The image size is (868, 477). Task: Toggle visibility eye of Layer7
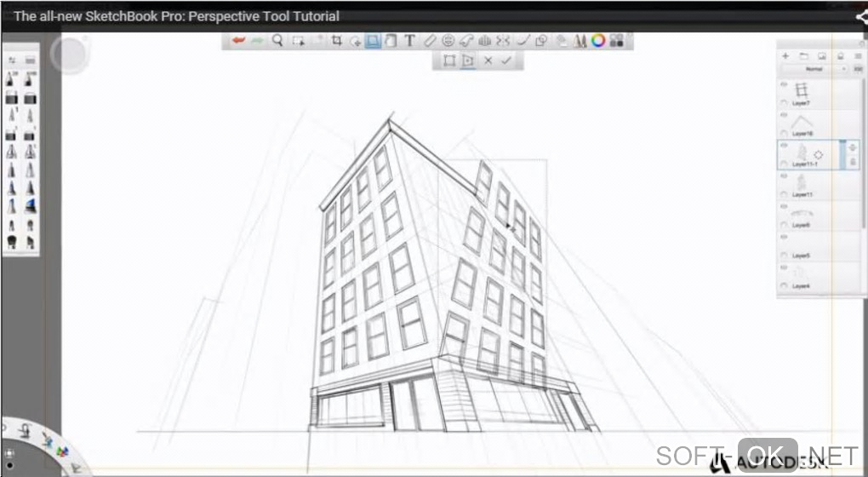click(x=784, y=84)
